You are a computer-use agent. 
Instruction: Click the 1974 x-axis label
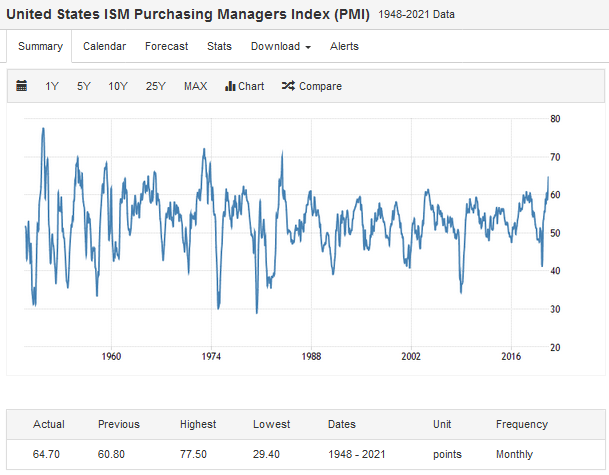tap(211, 356)
